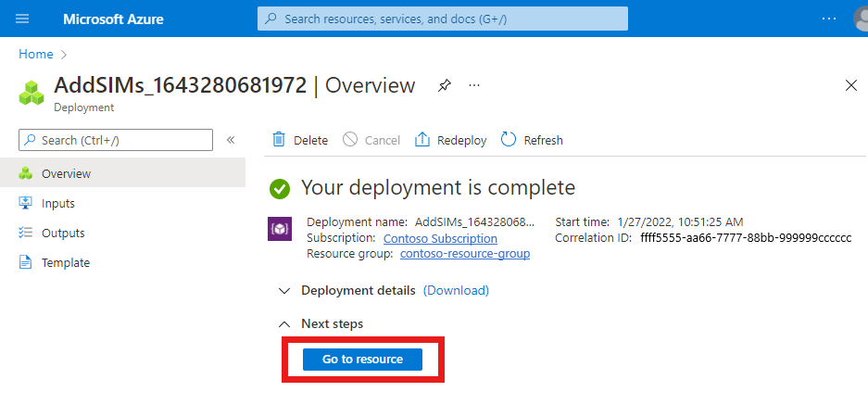The width and height of the screenshot is (868, 417).
Task: Refresh the deployment overview
Action: (x=532, y=140)
